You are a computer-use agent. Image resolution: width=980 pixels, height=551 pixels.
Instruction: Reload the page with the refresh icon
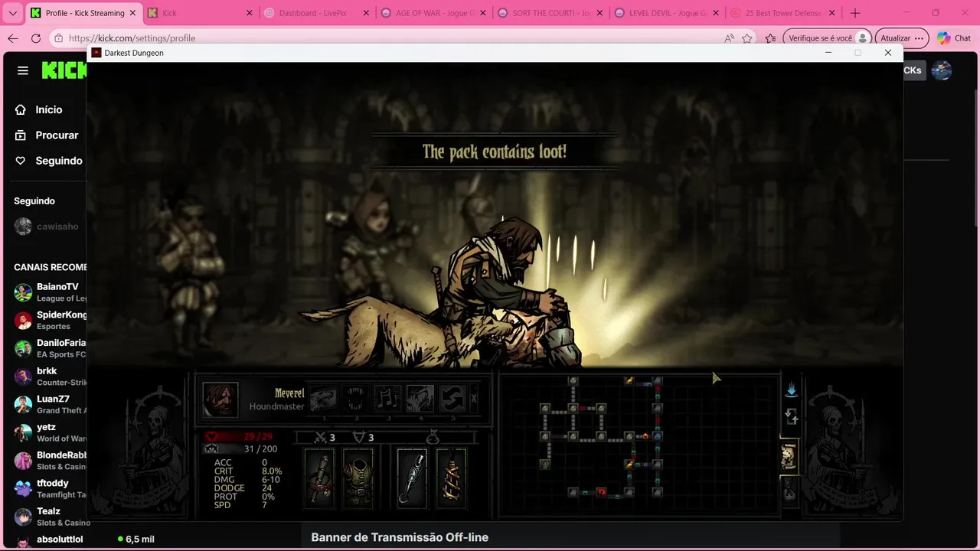[x=36, y=38]
